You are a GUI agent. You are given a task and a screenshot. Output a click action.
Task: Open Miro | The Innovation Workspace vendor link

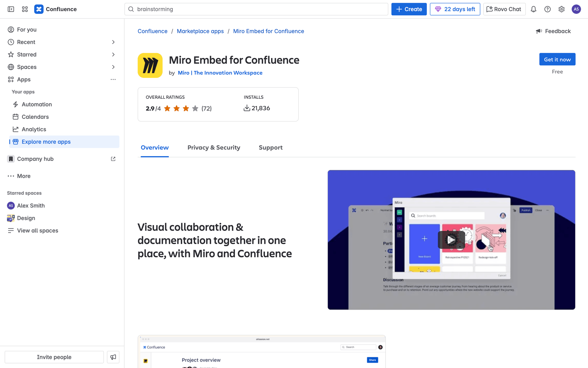tap(220, 73)
